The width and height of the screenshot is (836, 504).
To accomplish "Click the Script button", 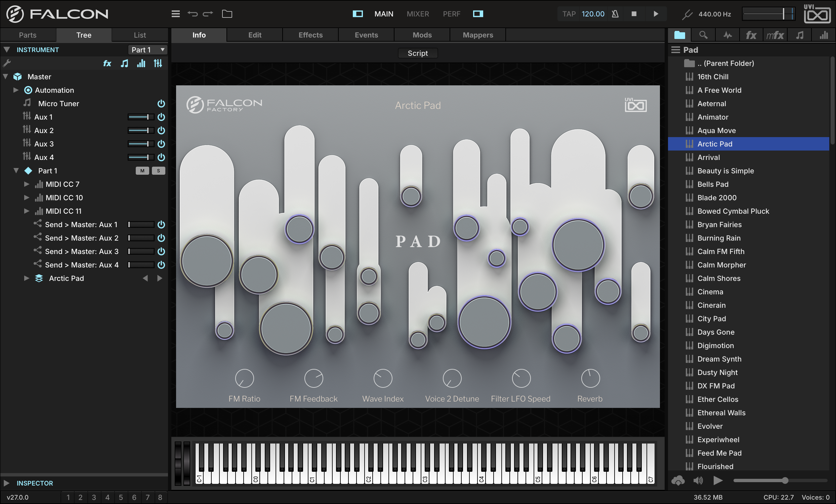I will click(418, 53).
